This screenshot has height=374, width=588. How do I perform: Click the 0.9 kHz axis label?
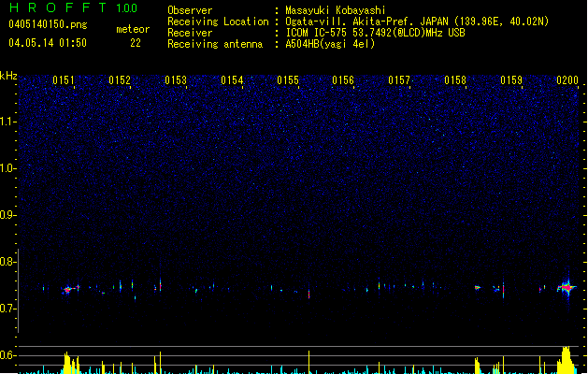coord(7,215)
